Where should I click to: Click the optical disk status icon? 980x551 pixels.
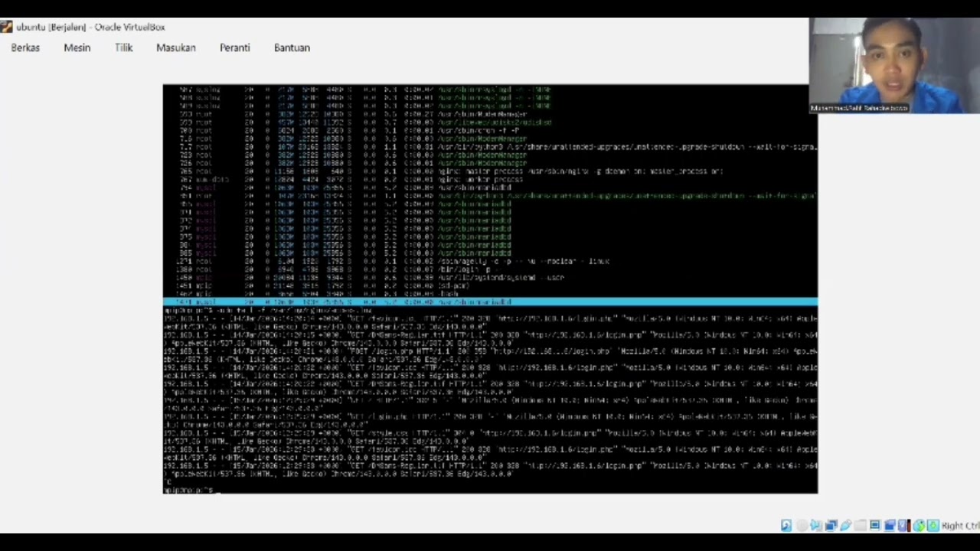click(802, 526)
